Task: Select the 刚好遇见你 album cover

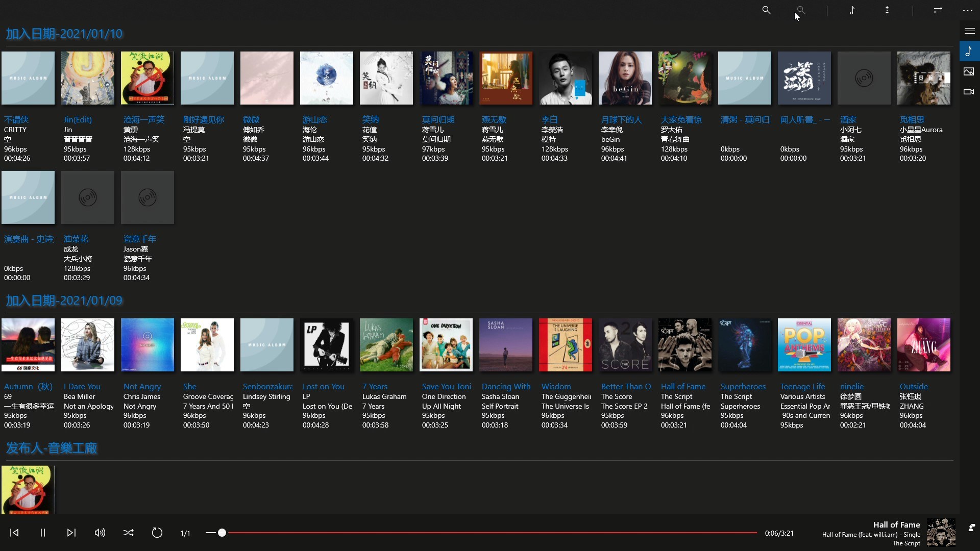Action: pos(207,78)
